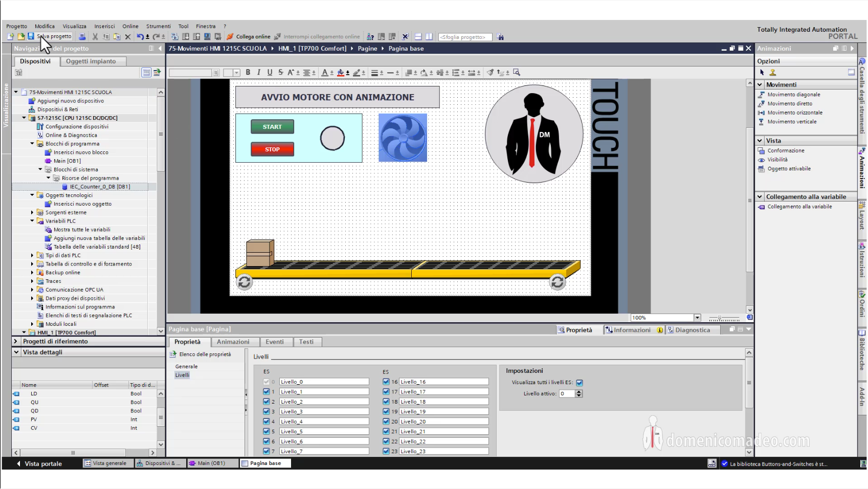This screenshot has height=489, width=868.
Task: Expand the Oggetti tecnologici tree node
Action: point(32,195)
